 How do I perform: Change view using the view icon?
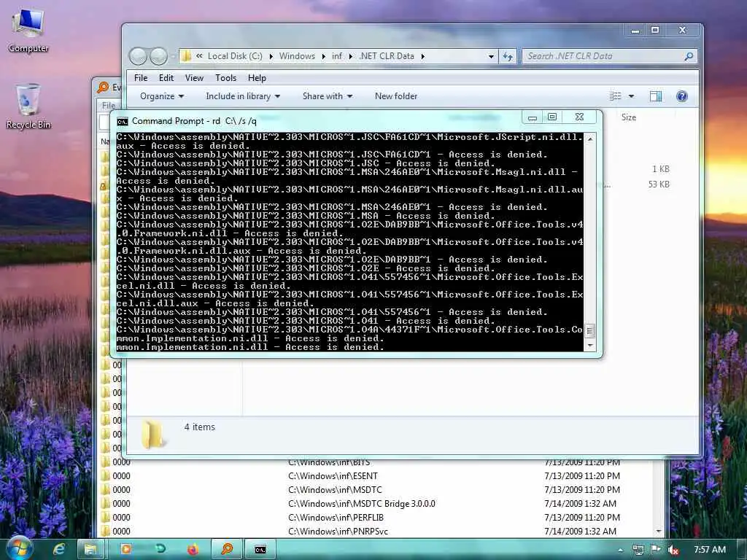pos(616,96)
